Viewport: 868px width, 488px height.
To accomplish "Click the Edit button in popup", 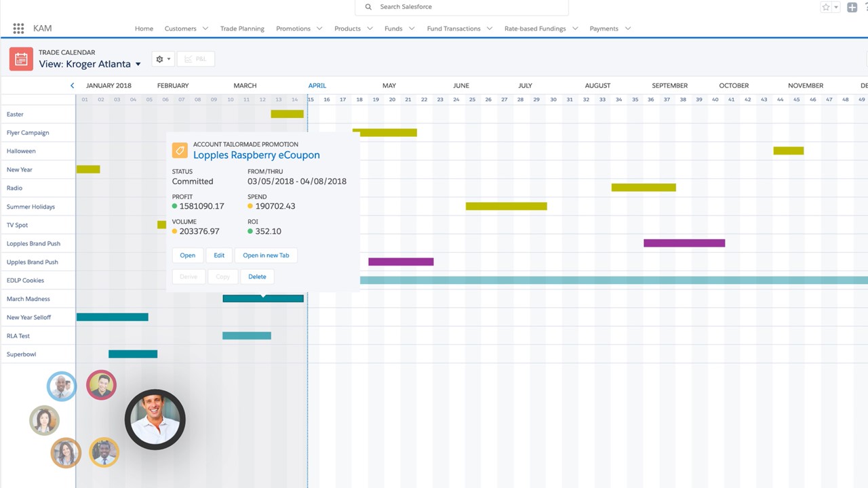I will pos(219,256).
